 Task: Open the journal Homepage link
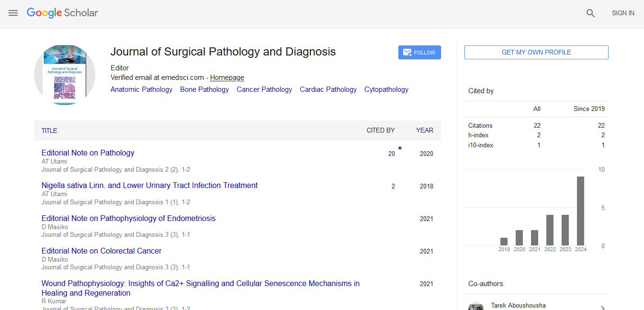pyautogui.click(x=227, y=77)
